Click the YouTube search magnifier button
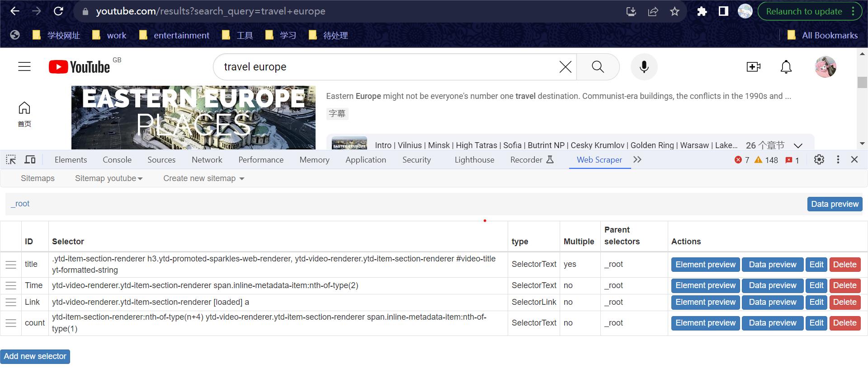The height and width of the screenshot is (368, 868). 598,67
